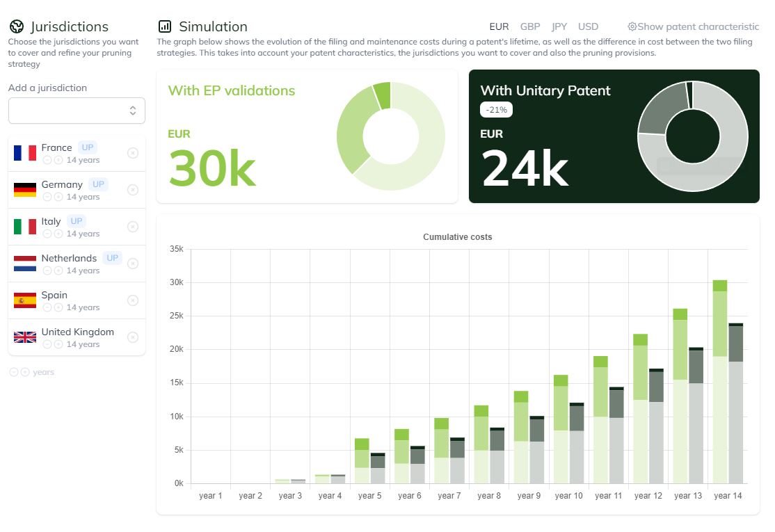Increase Italy's coverage years with plus

pos(58,234)
